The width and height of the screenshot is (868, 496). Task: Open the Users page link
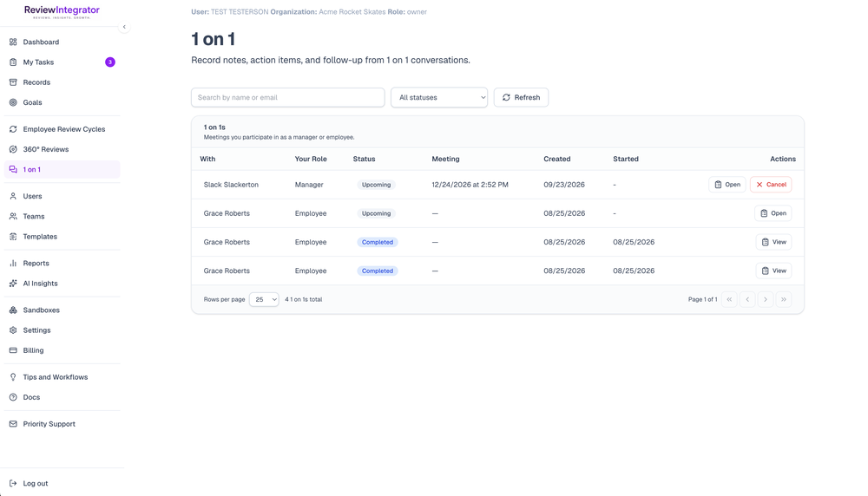[62, 196]
